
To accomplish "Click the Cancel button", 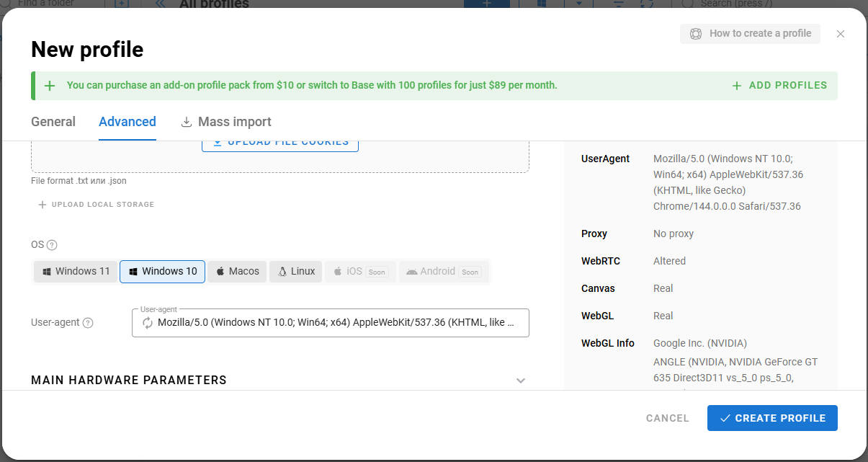I will coord(667,418).
